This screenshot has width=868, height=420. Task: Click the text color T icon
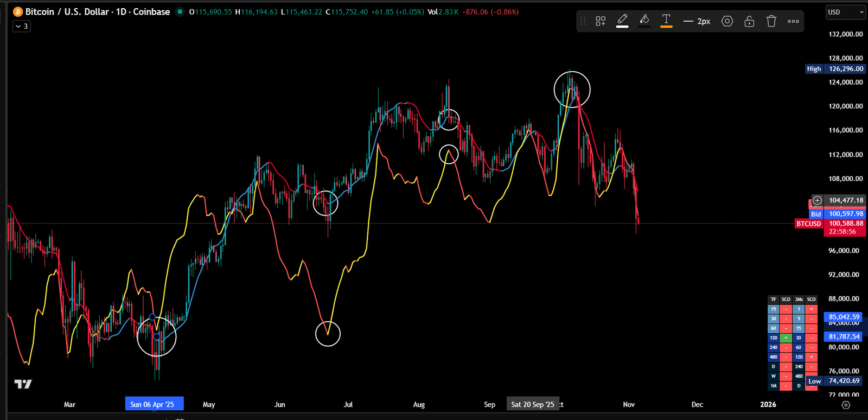666,21
